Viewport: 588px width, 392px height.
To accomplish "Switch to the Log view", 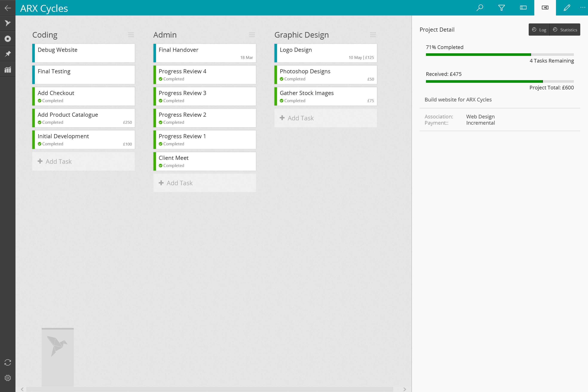I will pyautogui.click(x=539, y=30).
